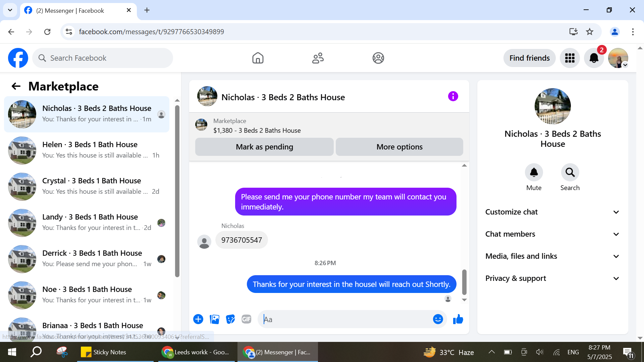644x362 pixels.
Task: Click the More options button
Action: pos(399,147)
